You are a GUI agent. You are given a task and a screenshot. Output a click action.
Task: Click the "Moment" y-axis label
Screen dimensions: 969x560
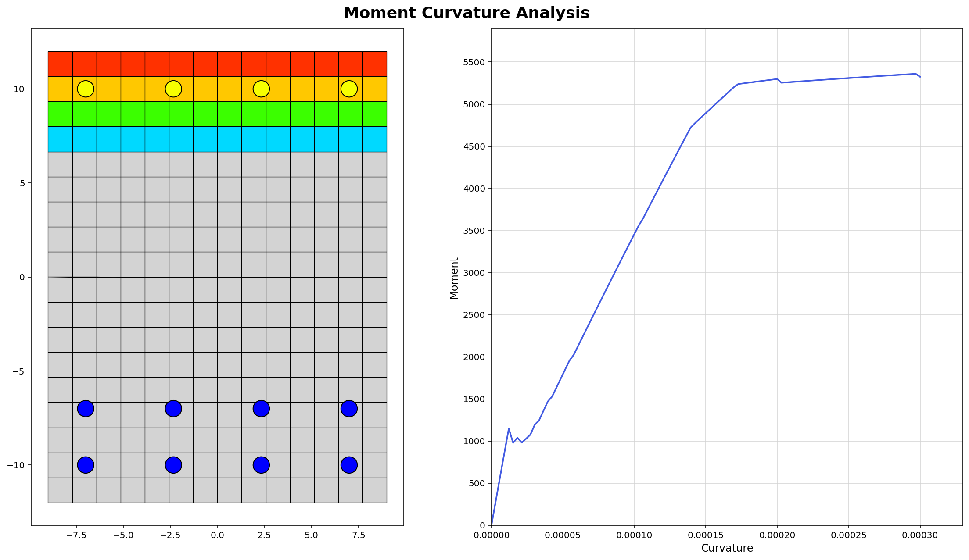[454, 278]
